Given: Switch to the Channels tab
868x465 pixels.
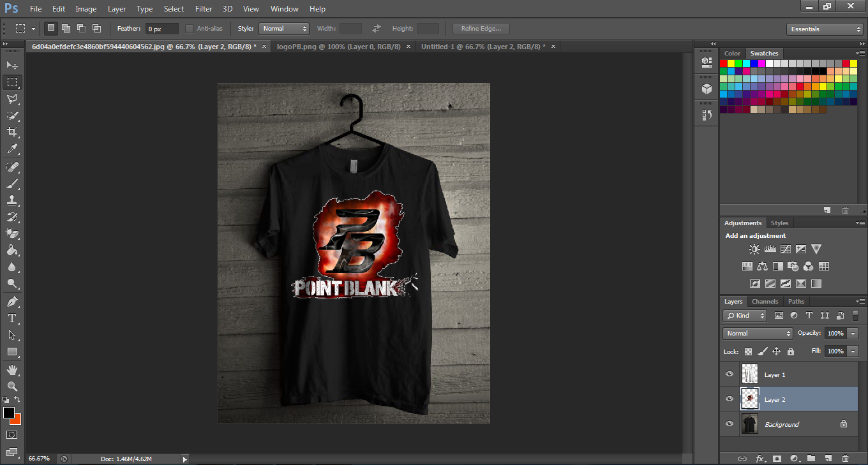Looking at the screenshot, I should click(x=765, y=302).
